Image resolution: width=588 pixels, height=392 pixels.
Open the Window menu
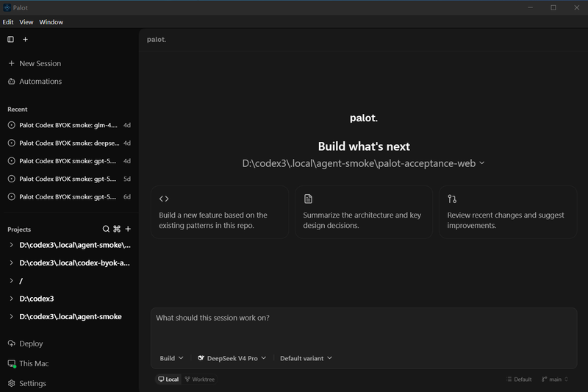(51, 22)
